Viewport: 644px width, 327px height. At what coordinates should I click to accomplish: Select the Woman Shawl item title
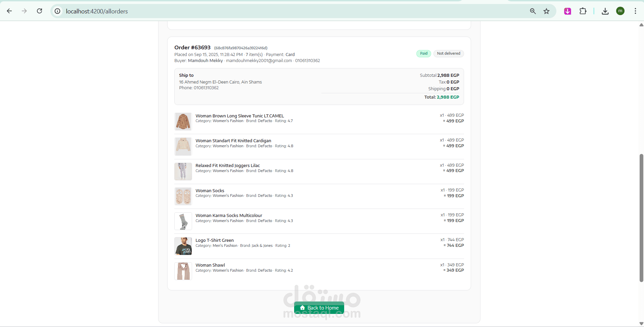click(210, 265)
